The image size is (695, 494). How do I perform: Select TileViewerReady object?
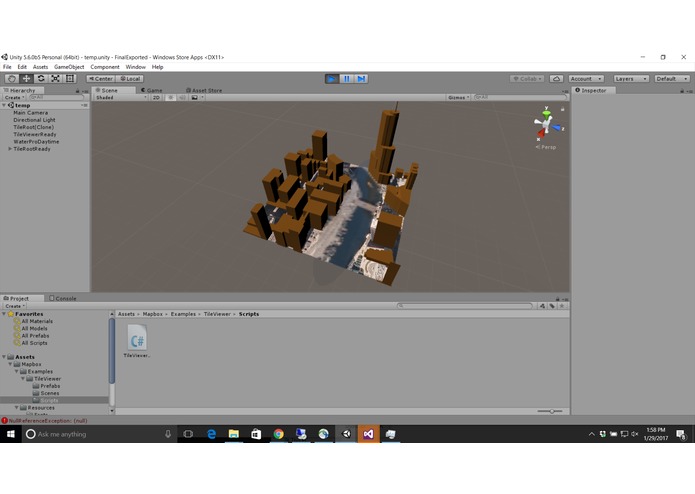[35, 134]
